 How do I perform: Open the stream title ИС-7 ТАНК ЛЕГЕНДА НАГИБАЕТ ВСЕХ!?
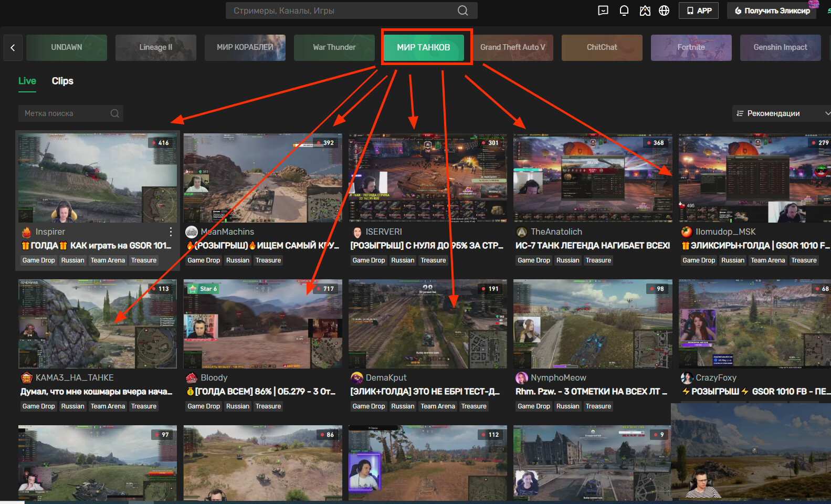click(x=593, y=246)
